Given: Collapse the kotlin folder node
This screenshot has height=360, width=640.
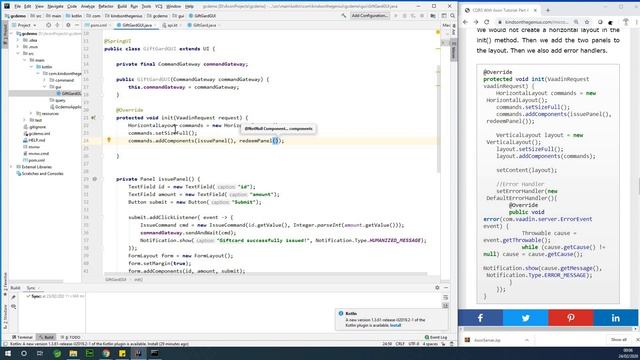Looking at the screenshot, I should 31,67.
